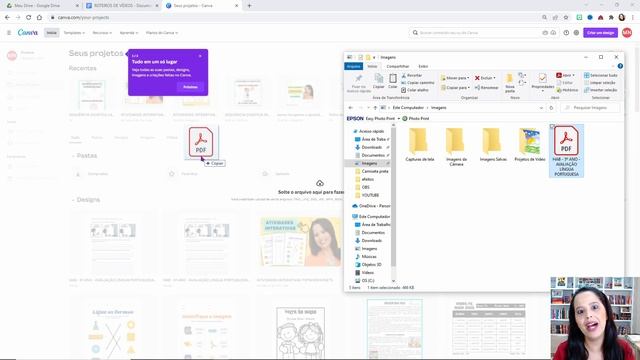
Task: Click the Copiar icon in Explorer ribbon
Action: 379,78
